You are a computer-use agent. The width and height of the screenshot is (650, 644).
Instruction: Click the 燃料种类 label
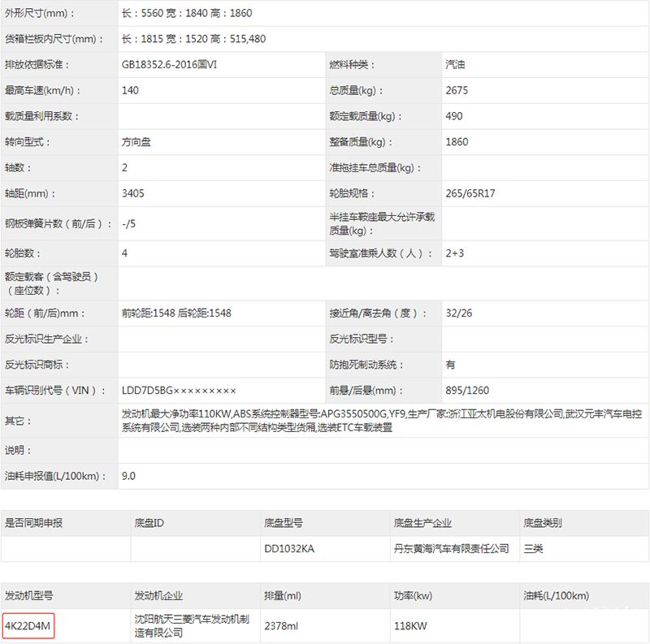pyautogui.click(x=352, y=65)
